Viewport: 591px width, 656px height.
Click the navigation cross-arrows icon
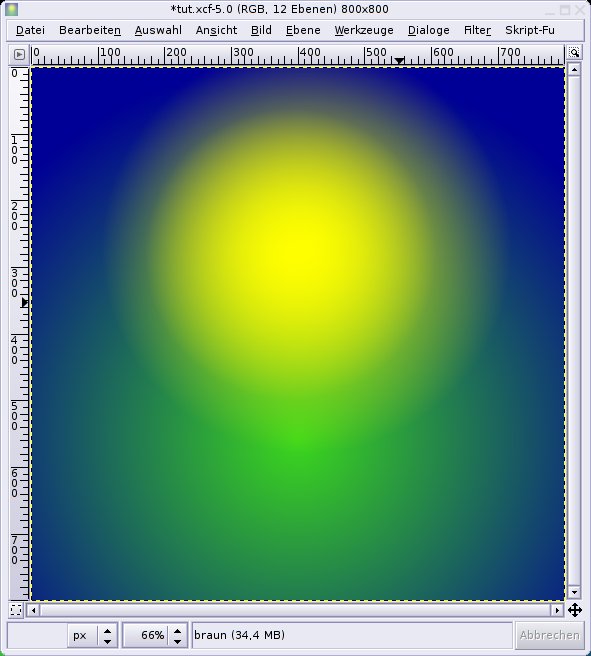[575, 610]
